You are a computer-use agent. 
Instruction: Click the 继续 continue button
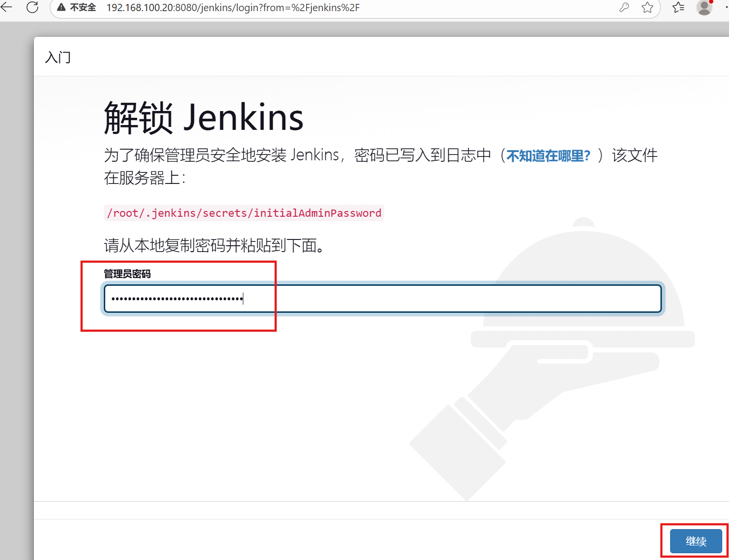pos(696,541)
